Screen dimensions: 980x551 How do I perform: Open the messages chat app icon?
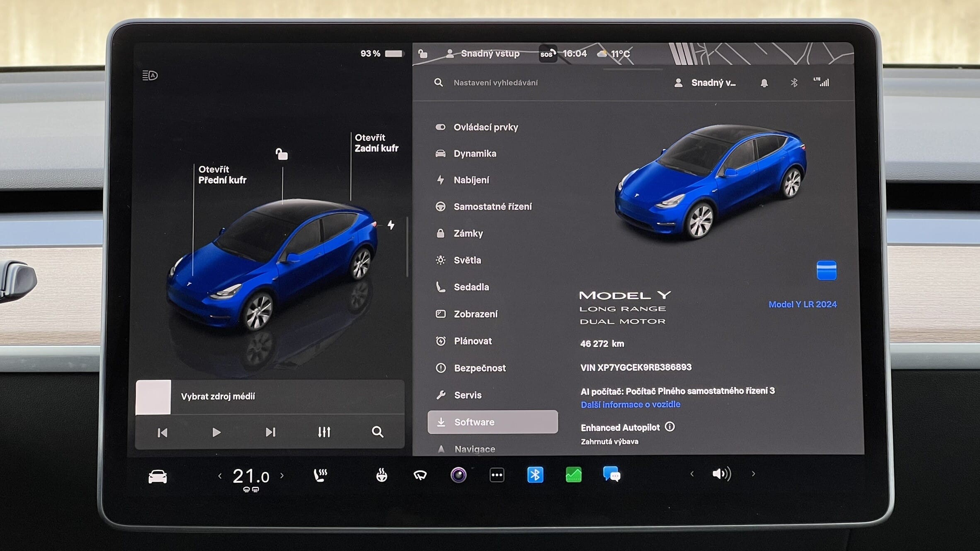click(612, 474)
